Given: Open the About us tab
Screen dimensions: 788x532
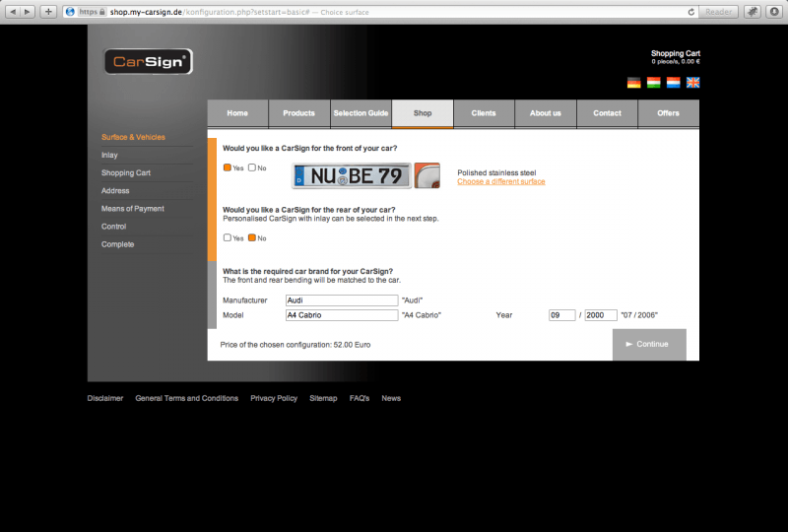Looking at the screenshot, I should click(x=546, y=113).
